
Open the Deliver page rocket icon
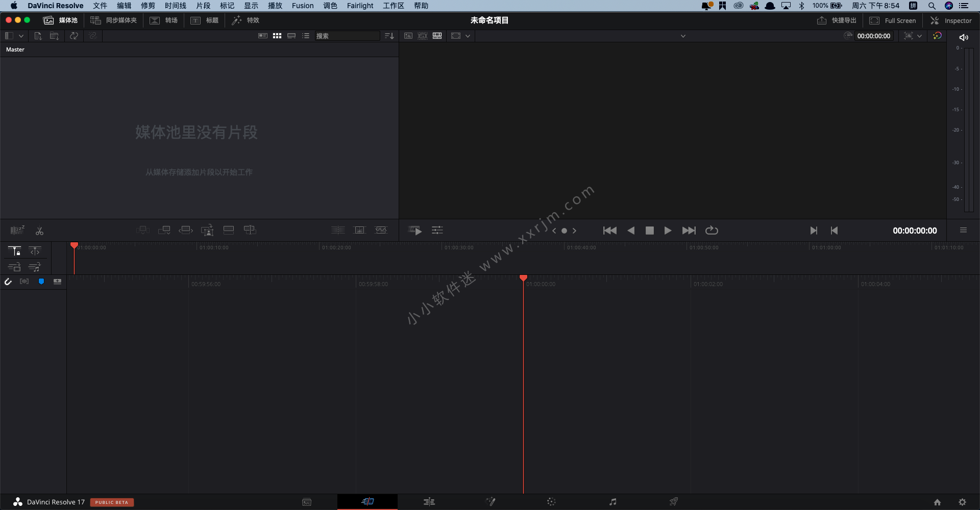(674, 502)
